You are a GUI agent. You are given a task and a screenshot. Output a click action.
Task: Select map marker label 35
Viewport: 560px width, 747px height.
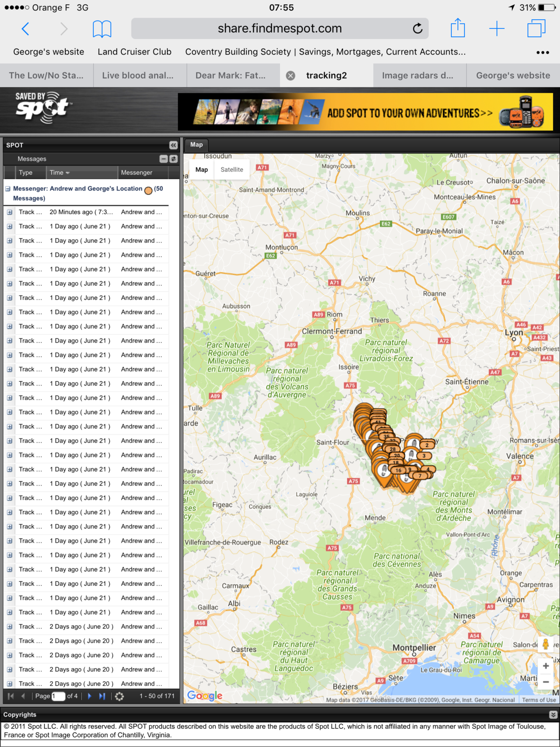pyautogui.click(x=386, y=437)
